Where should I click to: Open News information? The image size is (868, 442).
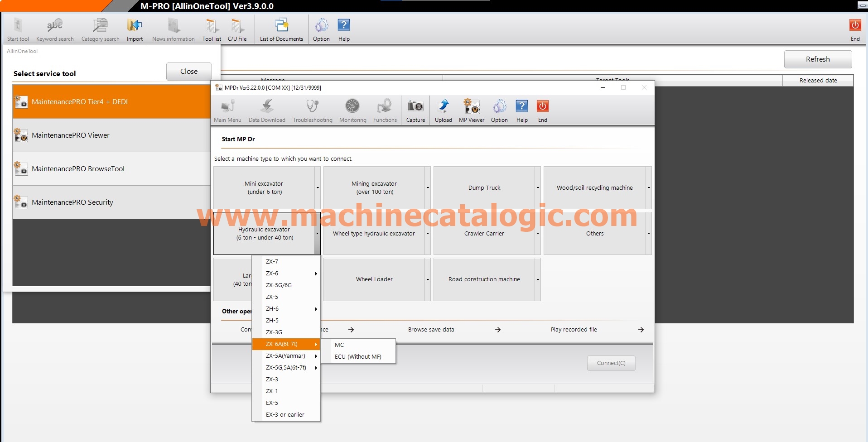[174, 30]
